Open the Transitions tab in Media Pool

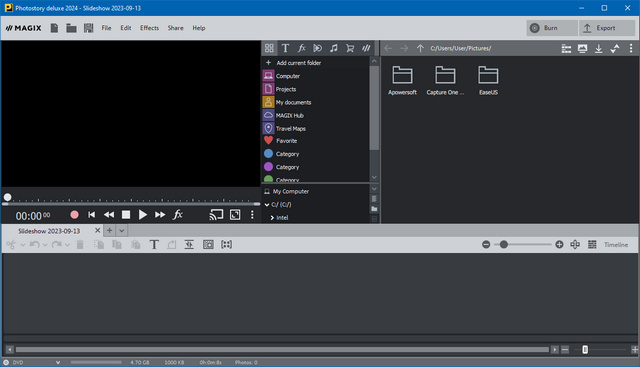(318, 48)
